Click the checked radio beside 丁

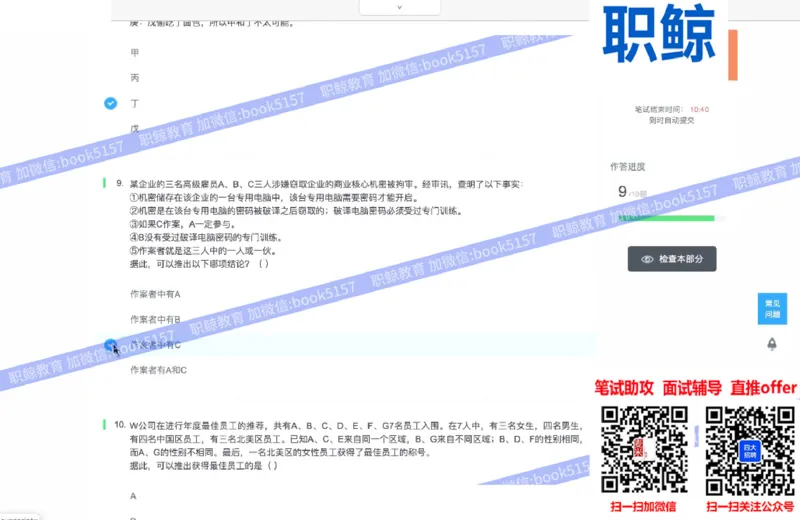pos(110,104)
